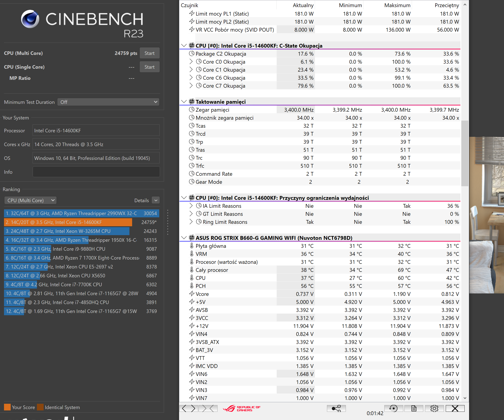Close sensors with the X icon button
The width and height of the screenshot is (504, 420).
tap(455, 408)
